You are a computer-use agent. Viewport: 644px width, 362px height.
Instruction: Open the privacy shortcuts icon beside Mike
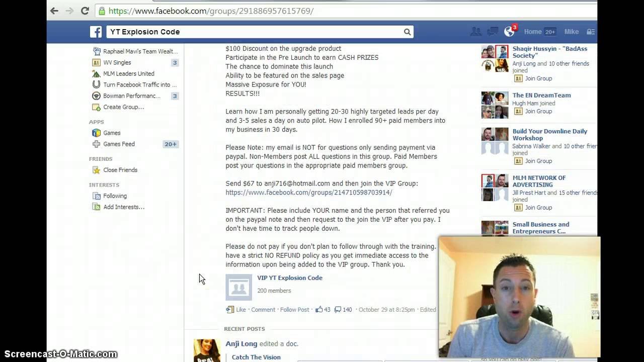point(591,32)
